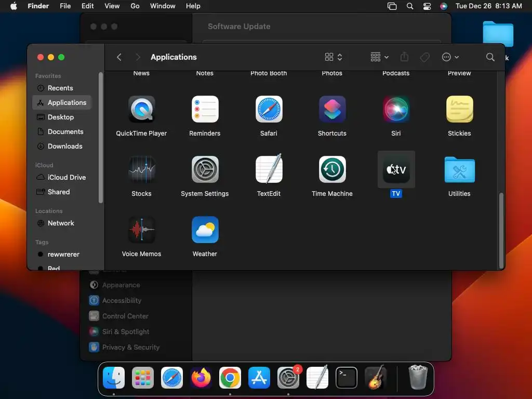Image resolution: width=532 pixels, height=399 pixels.
Task: Select Downloads in Finder sidebar
Action: pos(62,146)
